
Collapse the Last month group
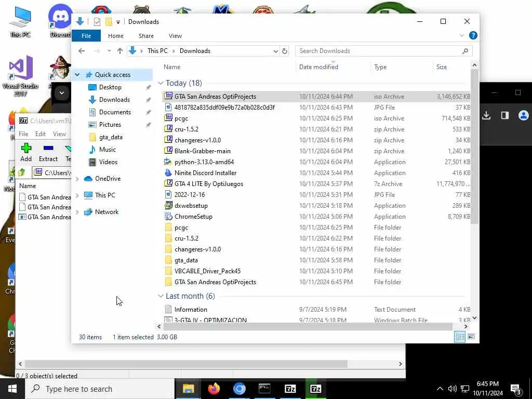click(x=161, y=296)
